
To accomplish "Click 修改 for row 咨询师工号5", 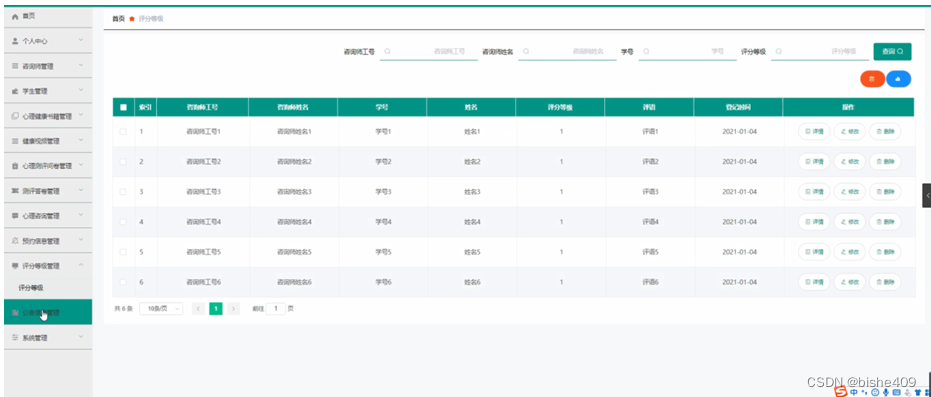I will (850, 252).
